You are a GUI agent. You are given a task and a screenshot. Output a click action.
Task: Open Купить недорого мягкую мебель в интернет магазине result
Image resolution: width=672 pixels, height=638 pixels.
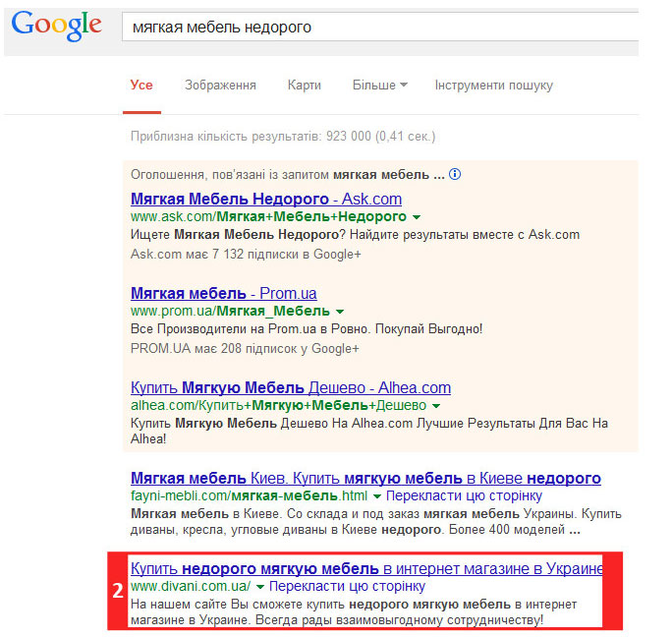click(366, 568)
